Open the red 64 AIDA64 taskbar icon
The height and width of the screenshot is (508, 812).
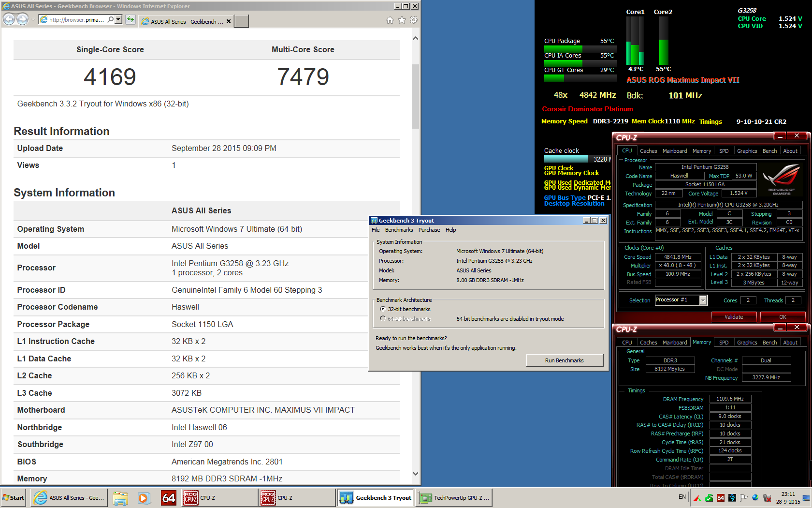click(x=169, y=498)
